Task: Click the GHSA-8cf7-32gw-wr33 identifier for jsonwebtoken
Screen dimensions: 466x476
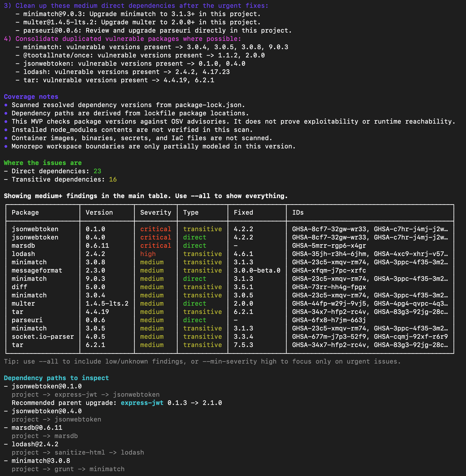Action: pos(326,229)
